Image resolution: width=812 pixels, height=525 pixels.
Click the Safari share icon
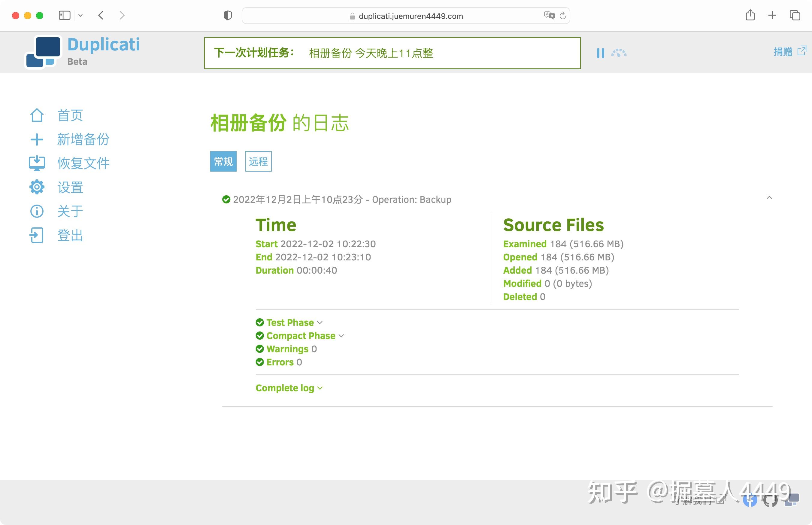[750, 15]
